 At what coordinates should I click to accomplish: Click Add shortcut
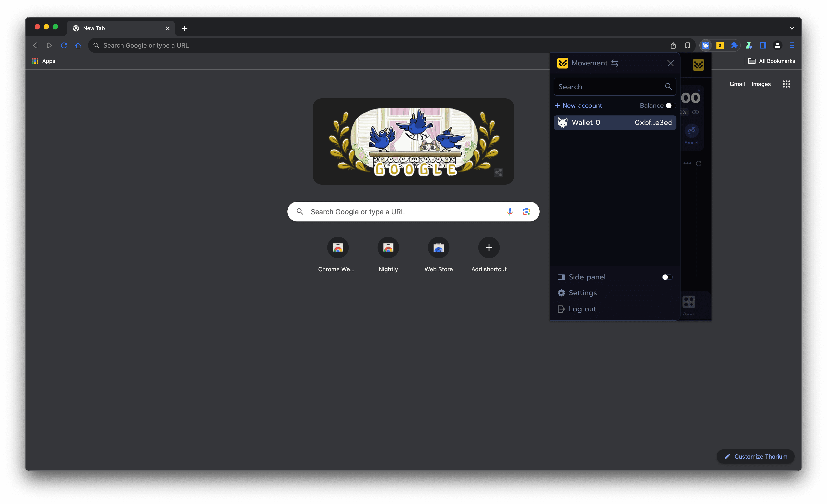click(489, 254)
